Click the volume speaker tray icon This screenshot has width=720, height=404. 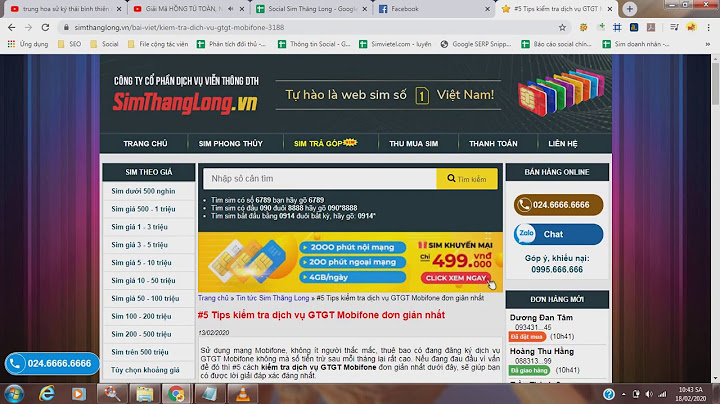point(649,394)
